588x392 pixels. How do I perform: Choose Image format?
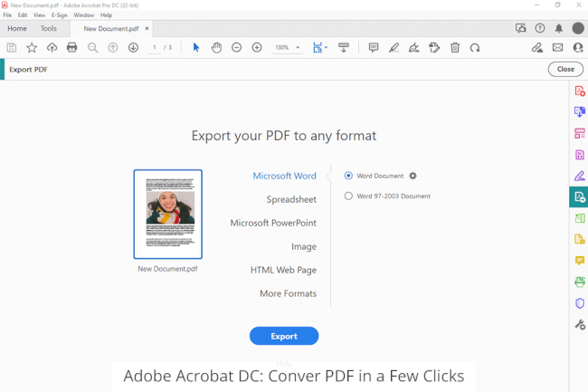click(304, 246)
